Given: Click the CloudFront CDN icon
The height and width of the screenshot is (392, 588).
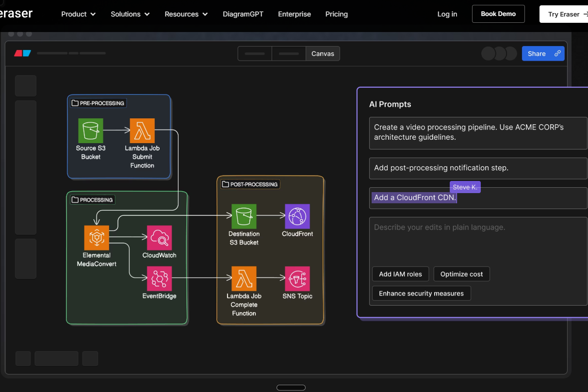Looking at the screenshot, I should [297, 216].
